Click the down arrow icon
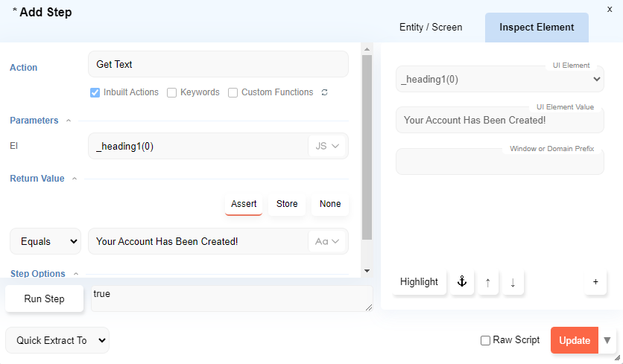 [x=513, y=282]
